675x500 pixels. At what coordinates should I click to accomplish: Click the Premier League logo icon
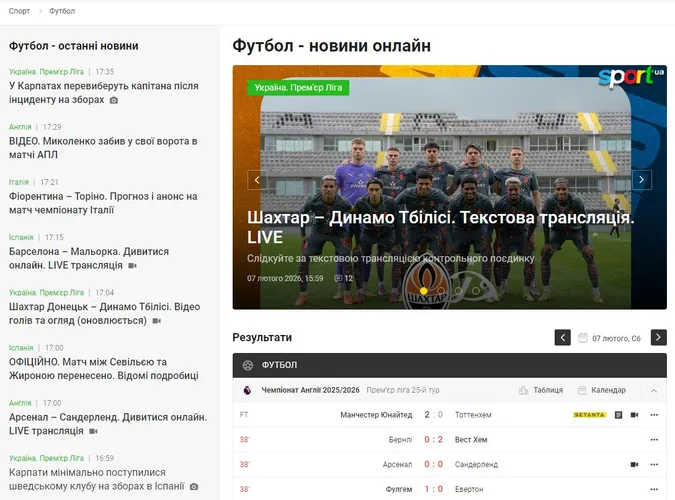pos(247,390)
